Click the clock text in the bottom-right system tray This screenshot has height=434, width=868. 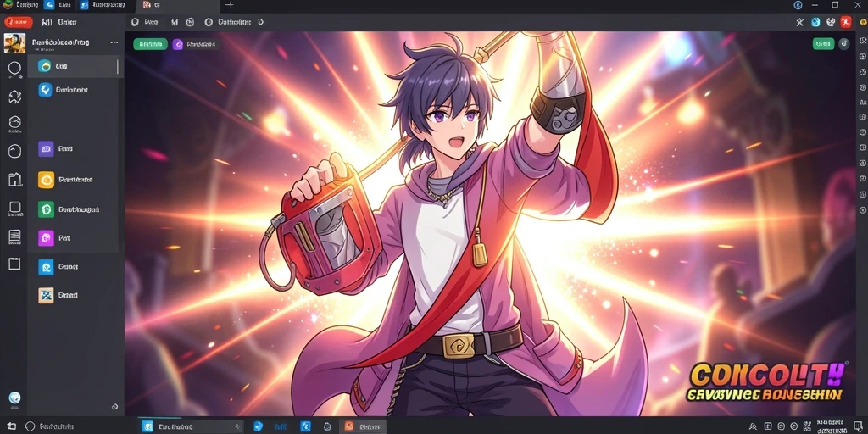(x=832, y=426)
